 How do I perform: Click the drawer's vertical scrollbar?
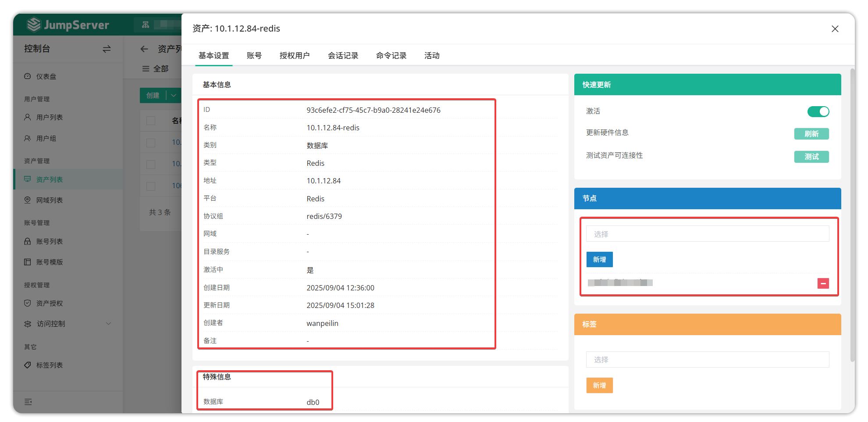[852, 215]
